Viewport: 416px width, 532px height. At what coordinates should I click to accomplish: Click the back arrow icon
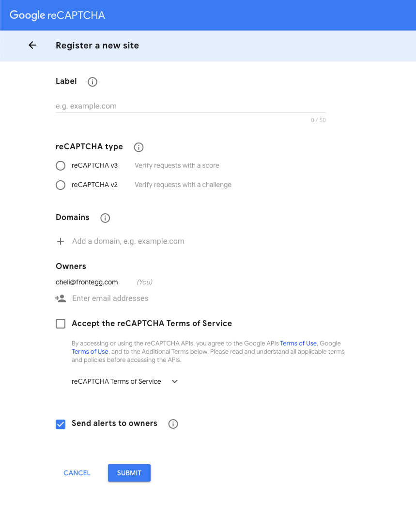[x=32, y=45]
